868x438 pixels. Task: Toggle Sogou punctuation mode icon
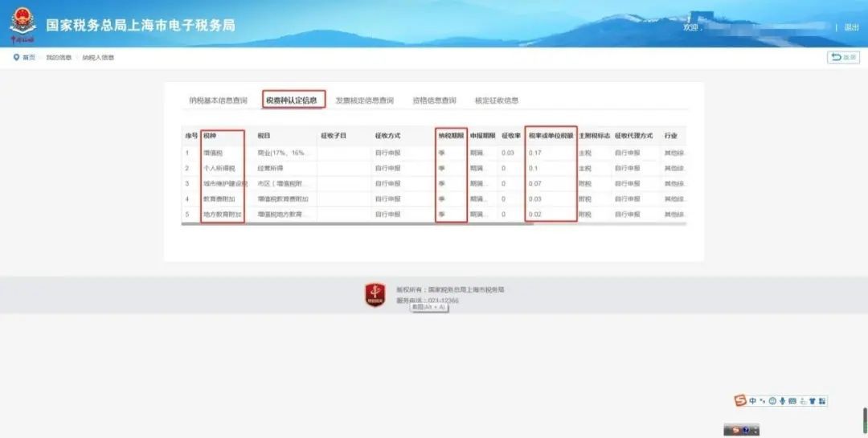coord(762,400)
